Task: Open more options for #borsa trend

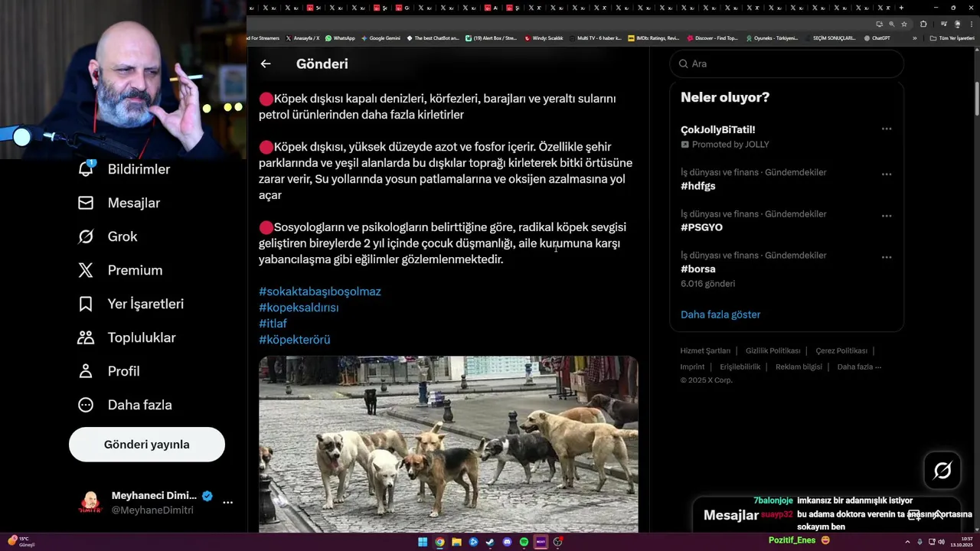Action: point(887,257)
